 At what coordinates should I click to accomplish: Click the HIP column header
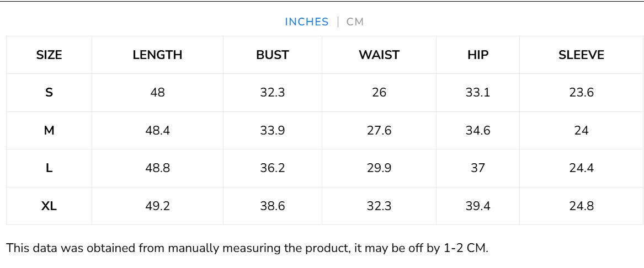tap(477, 55)
